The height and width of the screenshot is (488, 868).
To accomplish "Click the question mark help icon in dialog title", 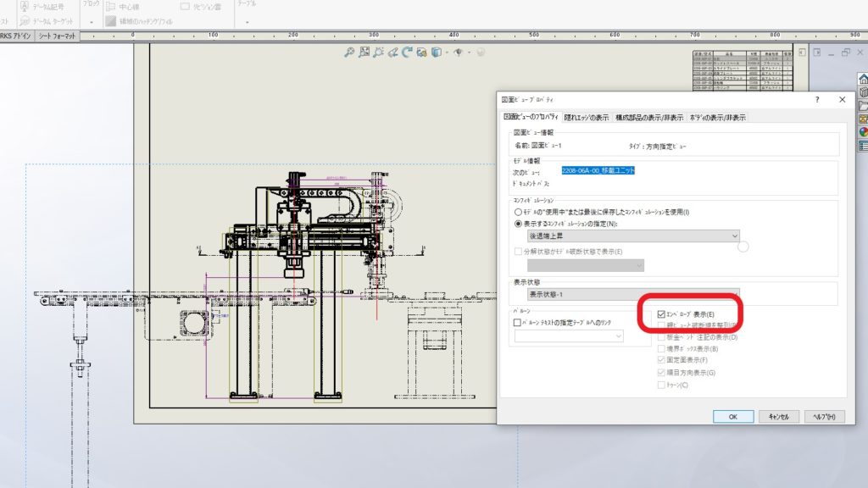I will (819, 99).
